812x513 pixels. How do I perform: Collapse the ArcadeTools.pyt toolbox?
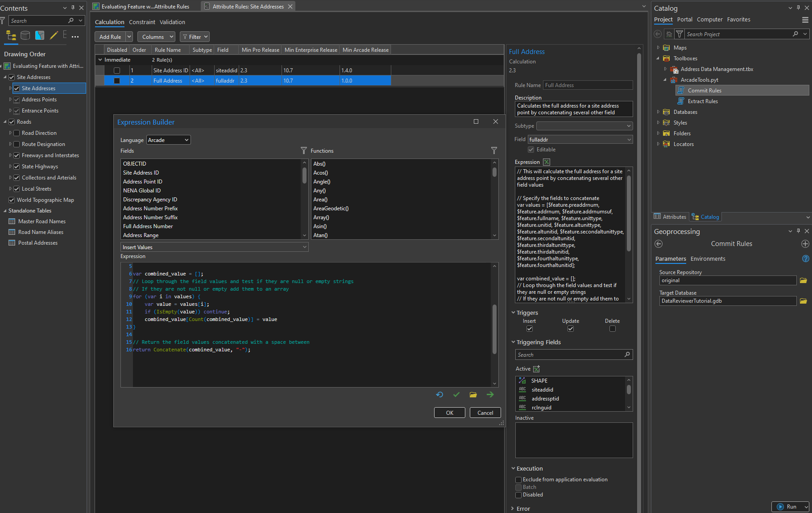click(665, 79)
